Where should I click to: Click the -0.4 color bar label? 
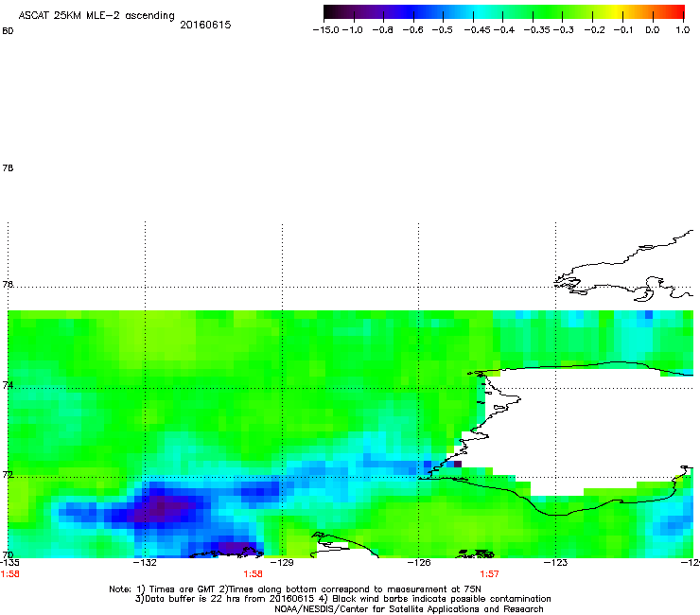504,30
